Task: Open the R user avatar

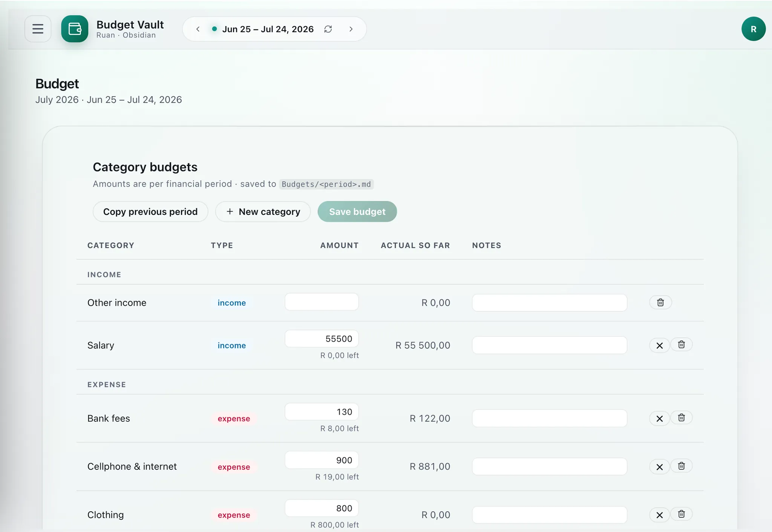Action: pos(753,29)
